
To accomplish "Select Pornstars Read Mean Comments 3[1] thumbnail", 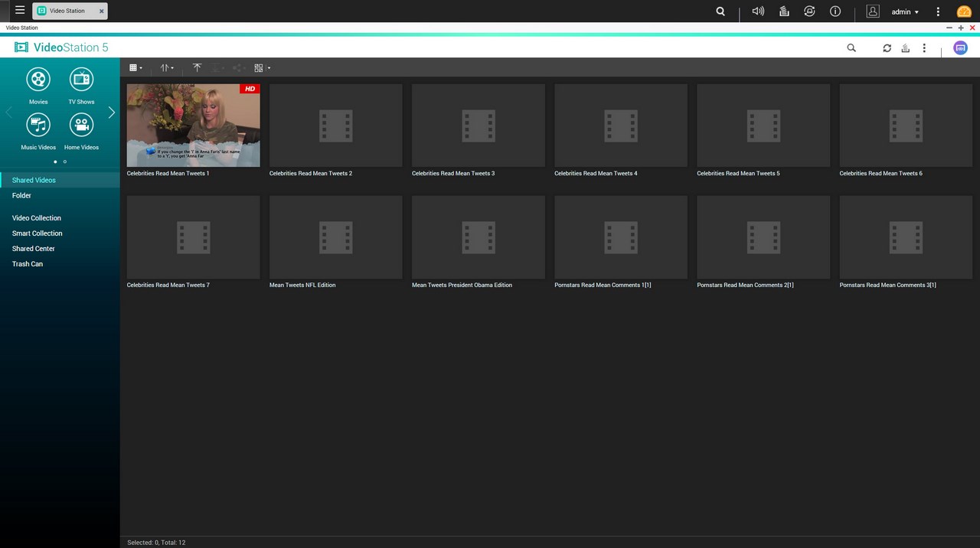I will coord(906,237).
